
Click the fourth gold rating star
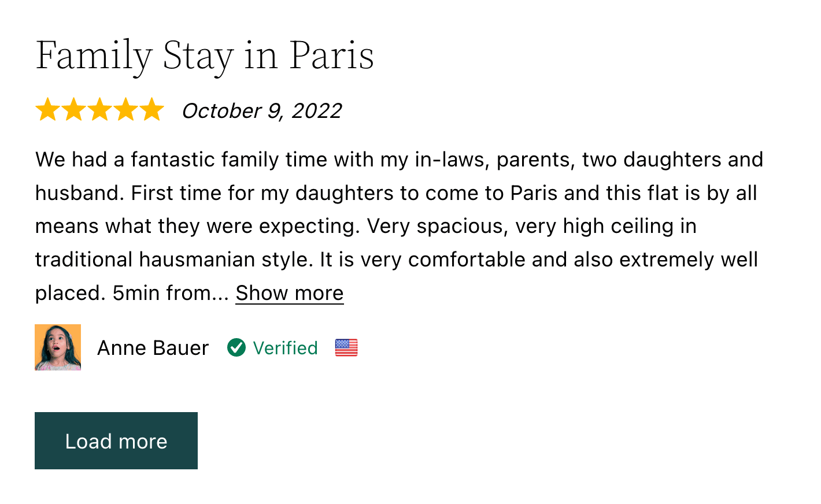(x=125, y=109)
